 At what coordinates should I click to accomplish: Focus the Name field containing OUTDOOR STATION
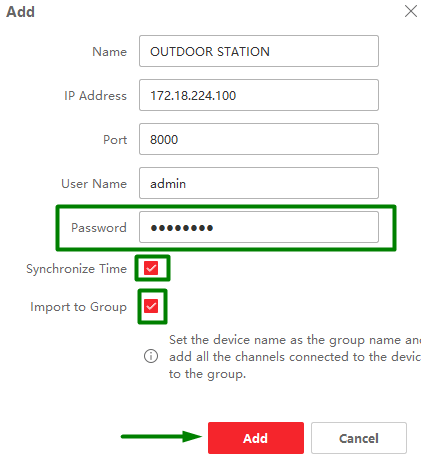click(259, 51)
